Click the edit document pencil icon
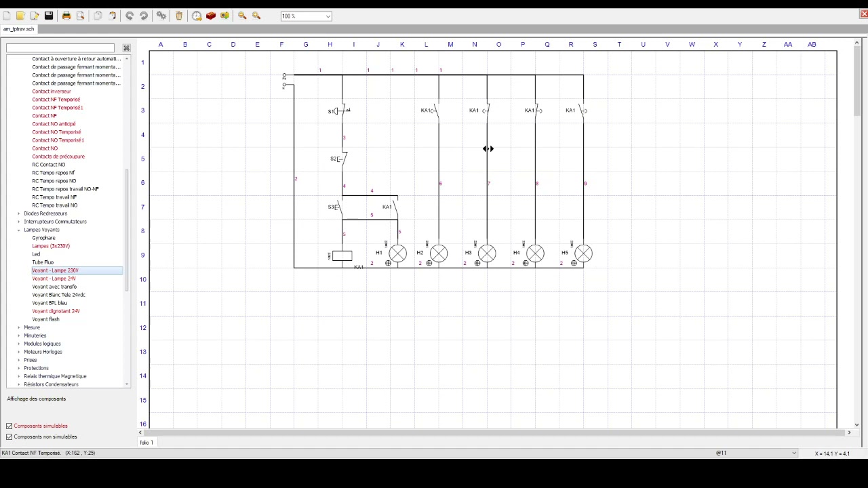The image size is (868, 488). point(35,16)
